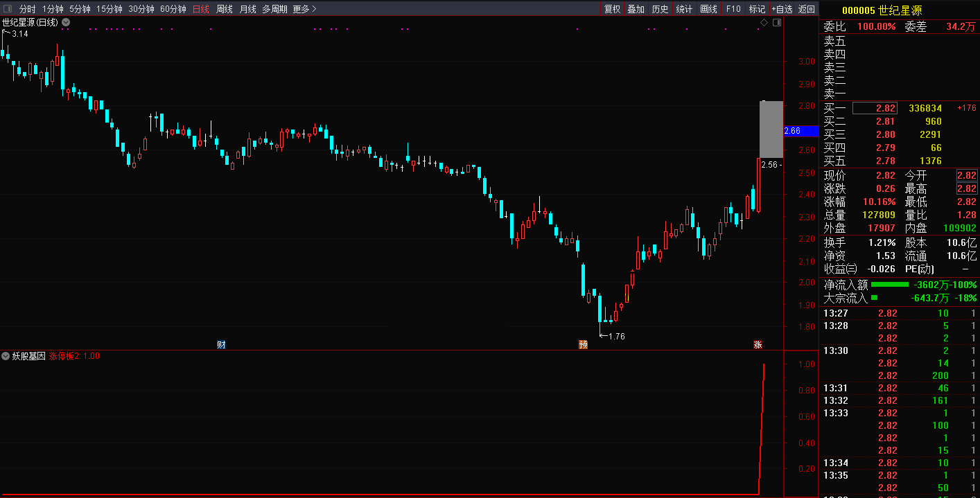The image size is (980, 498).
Task: Click the 买四 price 2.79
Action: (885, 148)
